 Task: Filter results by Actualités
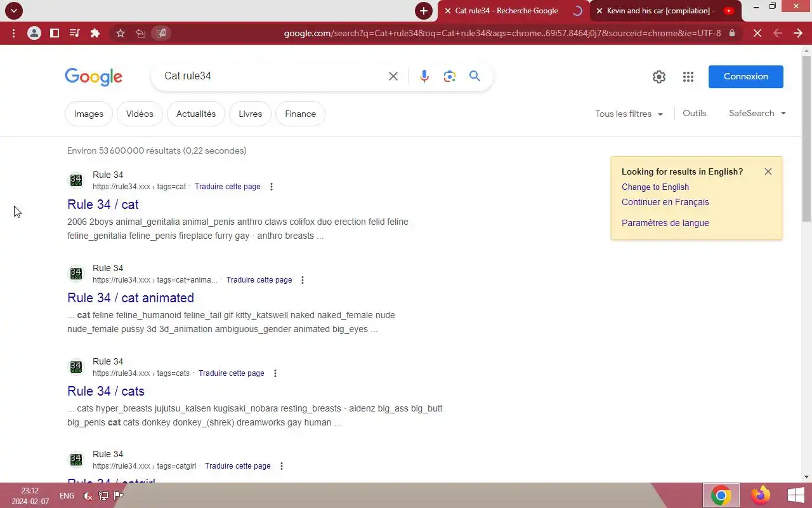coord(196,114)
